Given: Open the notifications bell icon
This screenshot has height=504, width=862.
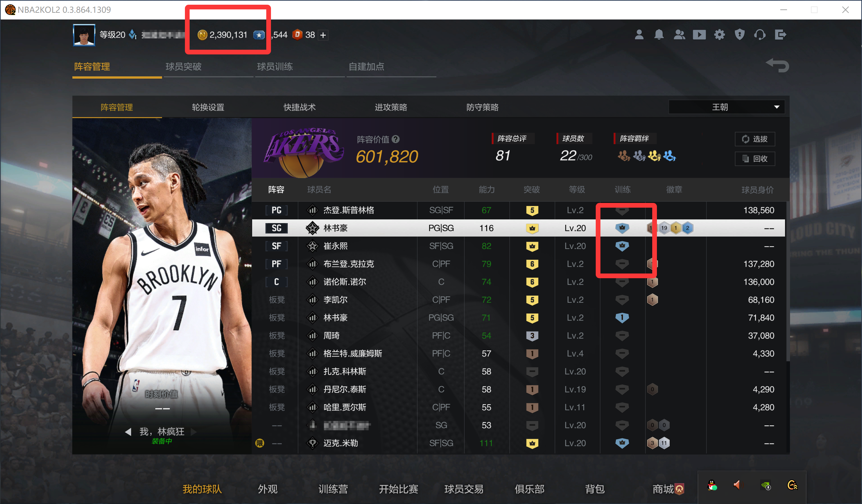Looking at the screenshot, I should [x=659, y=35].
